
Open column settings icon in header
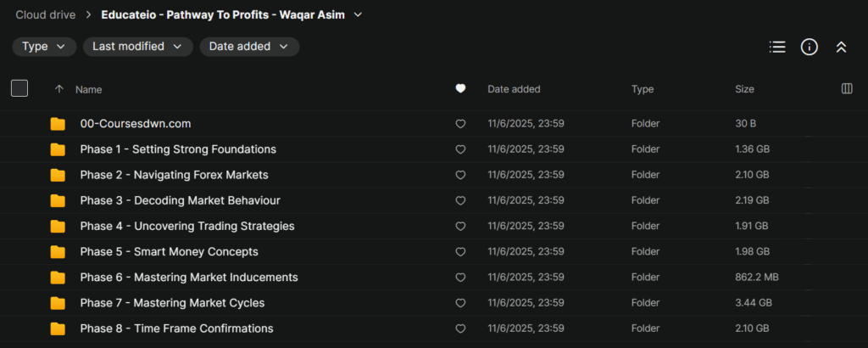(846, 88)
